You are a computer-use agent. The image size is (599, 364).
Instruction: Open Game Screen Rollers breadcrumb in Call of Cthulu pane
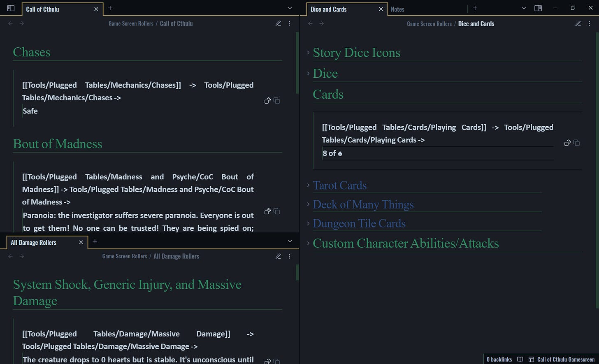tap(131, 23)
